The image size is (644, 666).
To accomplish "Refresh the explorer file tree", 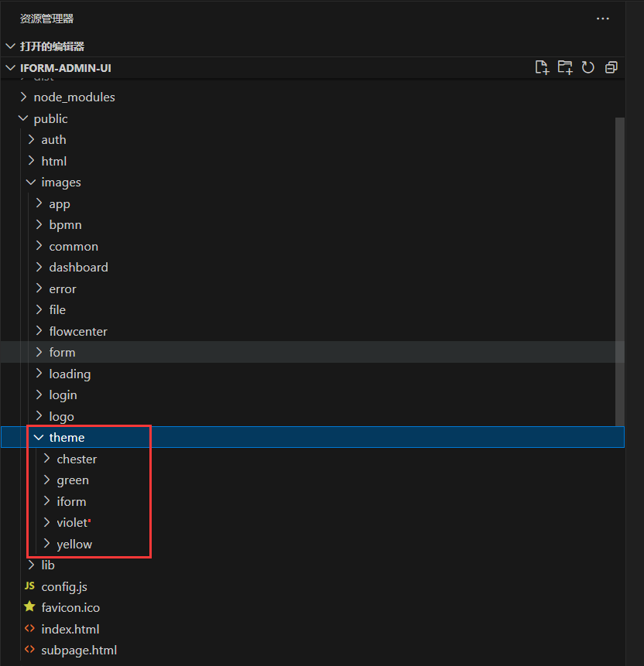I will [x=588, y=68].
